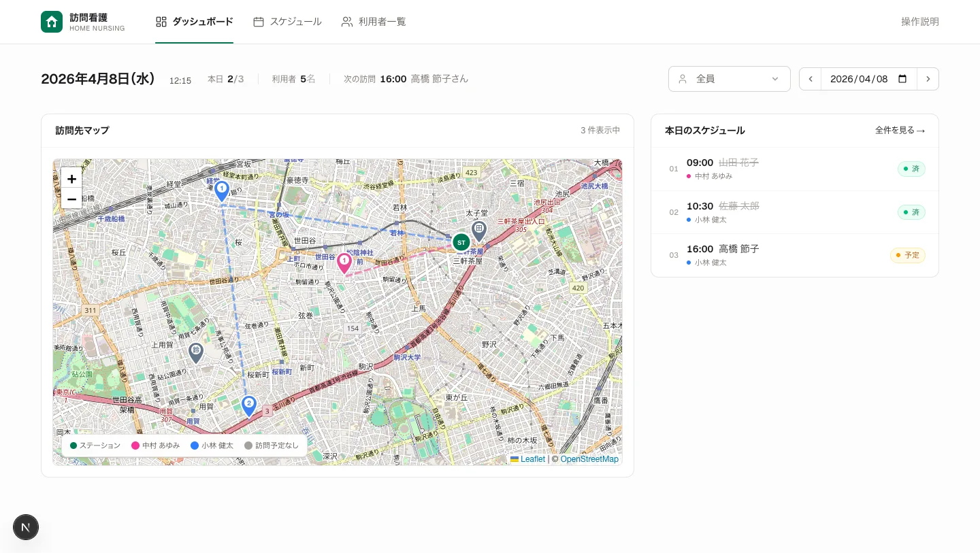Image resolution: width=980 pixels, height=553 pixels.
Task: Expand the 全員 staff filter dropdown
Action: tap(730, 79)
